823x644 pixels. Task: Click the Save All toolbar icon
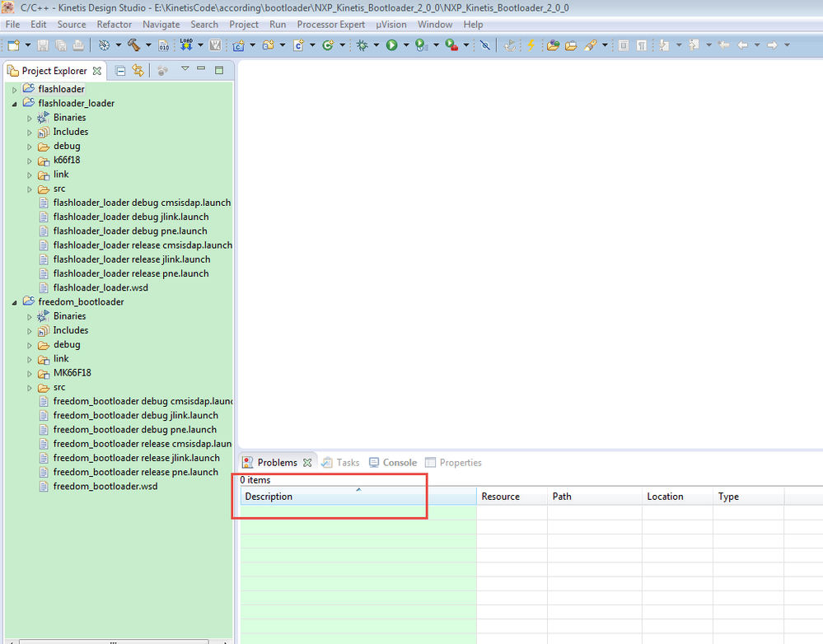tap(61, 45)
